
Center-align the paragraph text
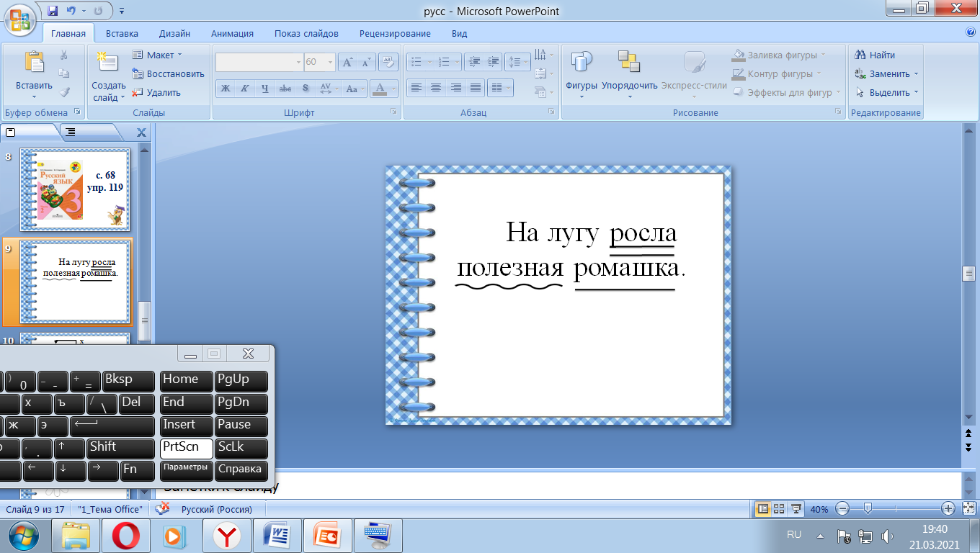[436, 88]
